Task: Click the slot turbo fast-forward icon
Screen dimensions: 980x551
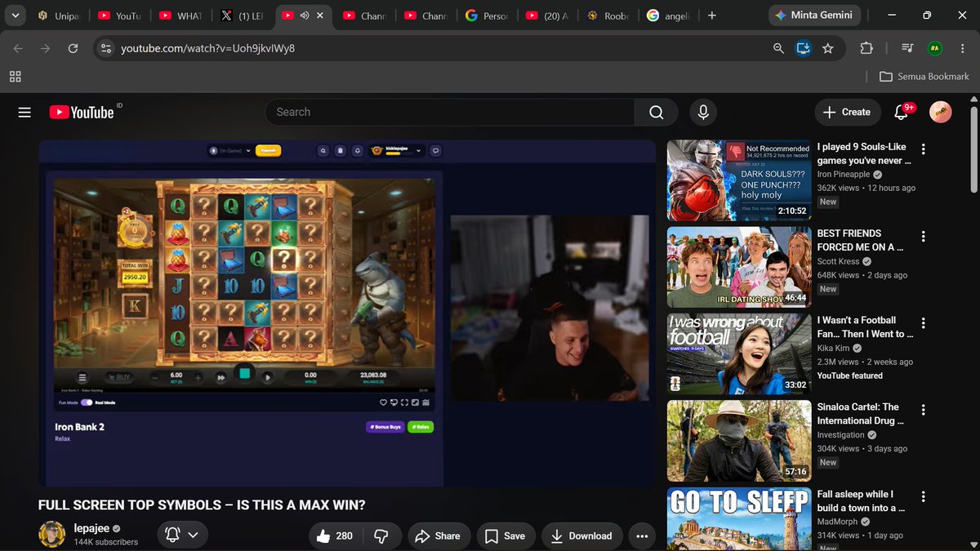Action: click(220, 377)
